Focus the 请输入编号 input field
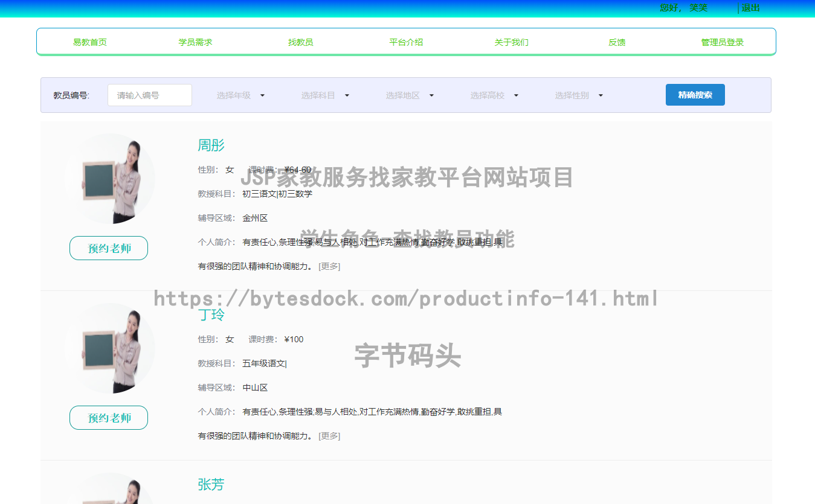The height and width of the screenshot is (504, 815). coord(150,95)
